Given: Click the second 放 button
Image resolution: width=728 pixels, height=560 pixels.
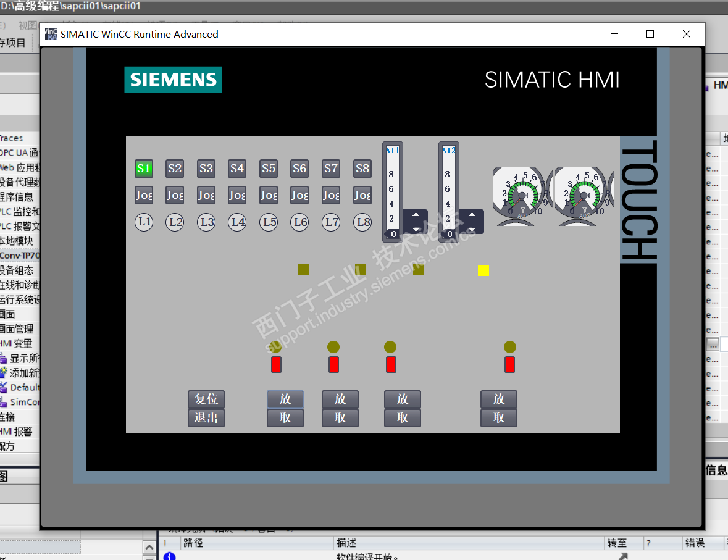Looking at the screenshot, I should [x=340, y=399].
